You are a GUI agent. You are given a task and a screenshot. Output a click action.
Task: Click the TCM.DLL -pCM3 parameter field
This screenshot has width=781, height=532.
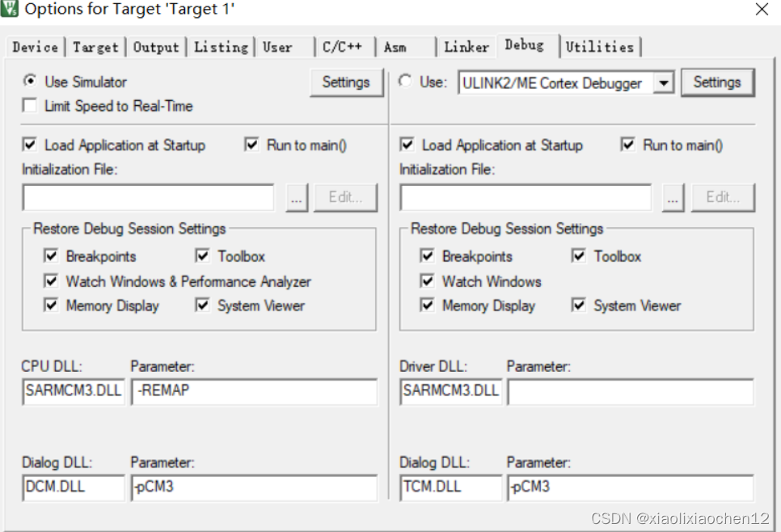coord(630,488)
